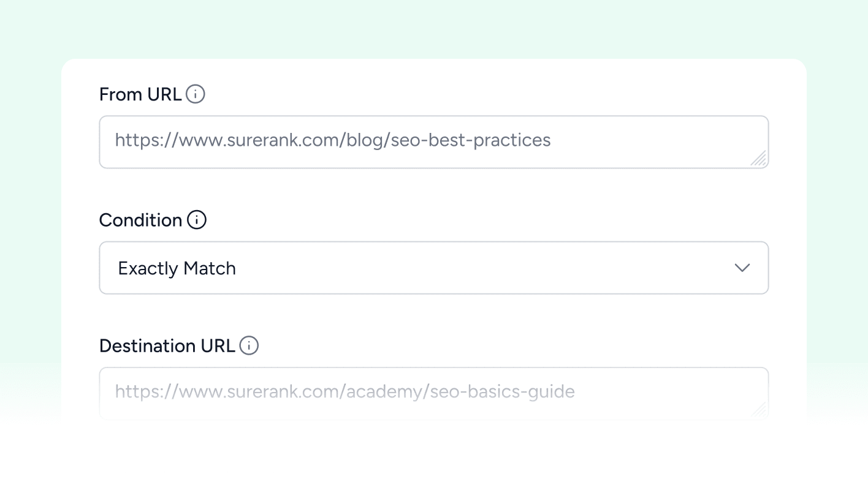The height and width of the screenshot is (490, 868).
Task: Select the "Exactly Match" selected value text
Action: tap(177, 268)
